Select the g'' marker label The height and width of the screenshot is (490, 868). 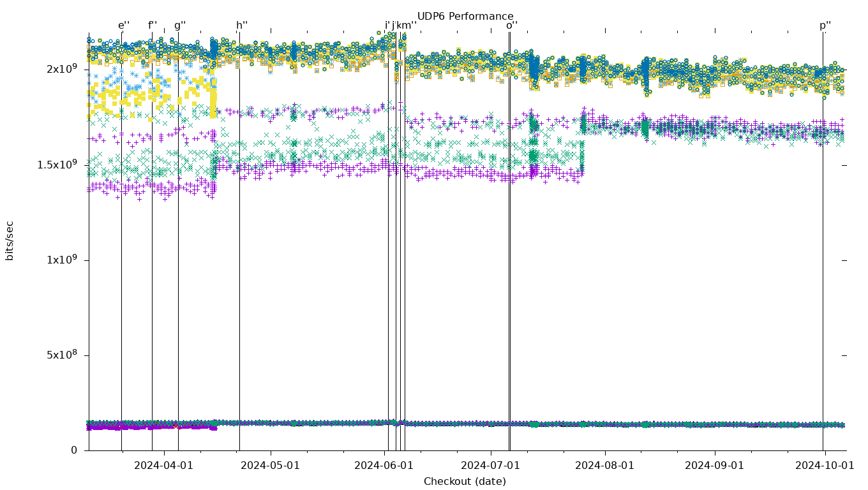[180, 26]
